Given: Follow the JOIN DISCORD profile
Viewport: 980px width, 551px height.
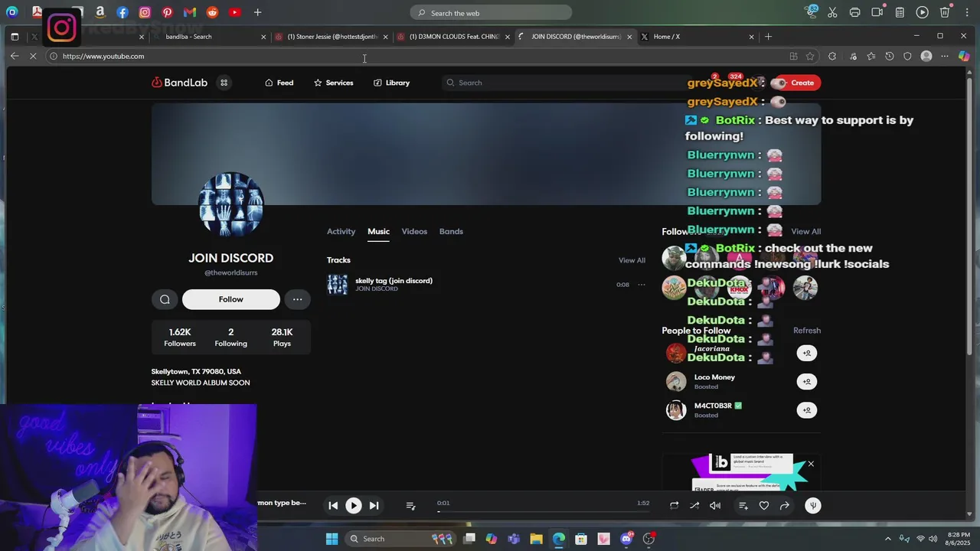Looking at the screenshot, I should (x=230, y=299).
